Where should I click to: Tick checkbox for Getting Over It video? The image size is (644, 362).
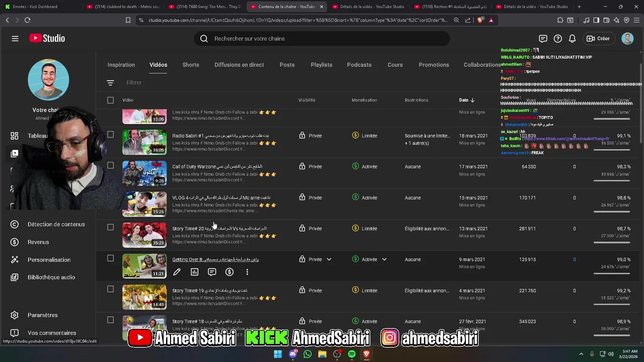111,258
